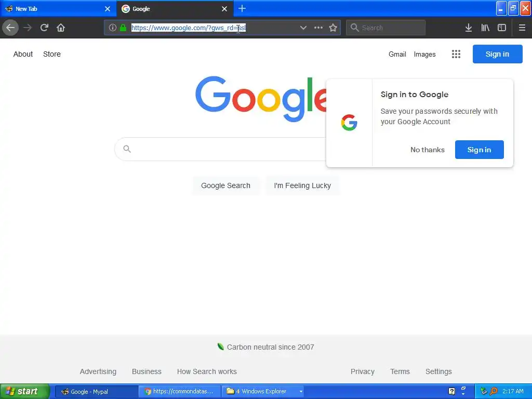Open the Advertising footer link
The width and height of the screenshot is (532, 399).
pyautogui.click(x=98, y=371)
